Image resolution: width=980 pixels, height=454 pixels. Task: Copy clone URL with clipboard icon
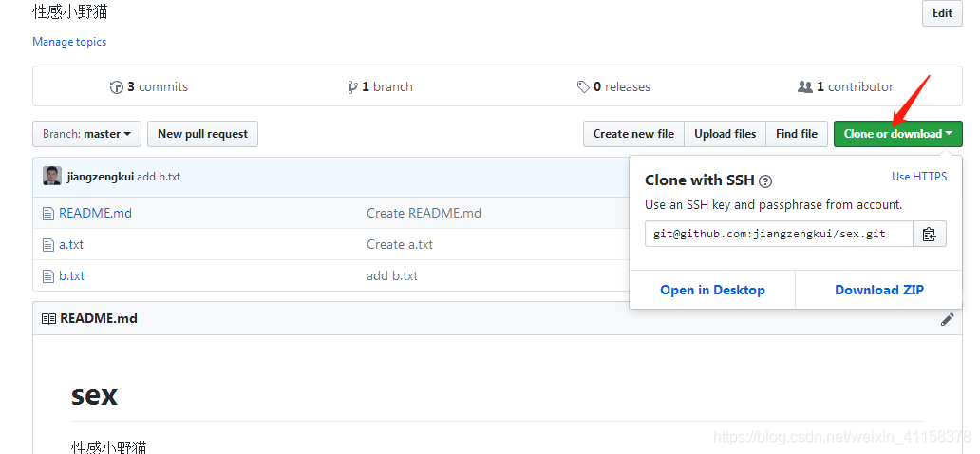click(930, 234)
